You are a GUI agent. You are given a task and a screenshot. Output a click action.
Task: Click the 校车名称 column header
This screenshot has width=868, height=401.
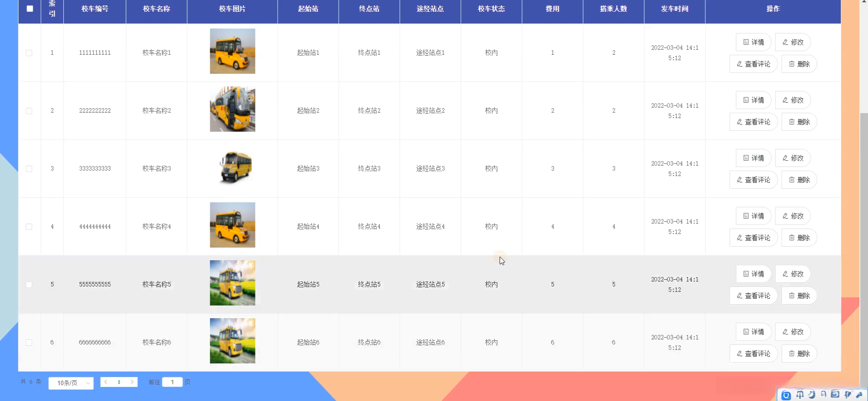coord(156,9)
